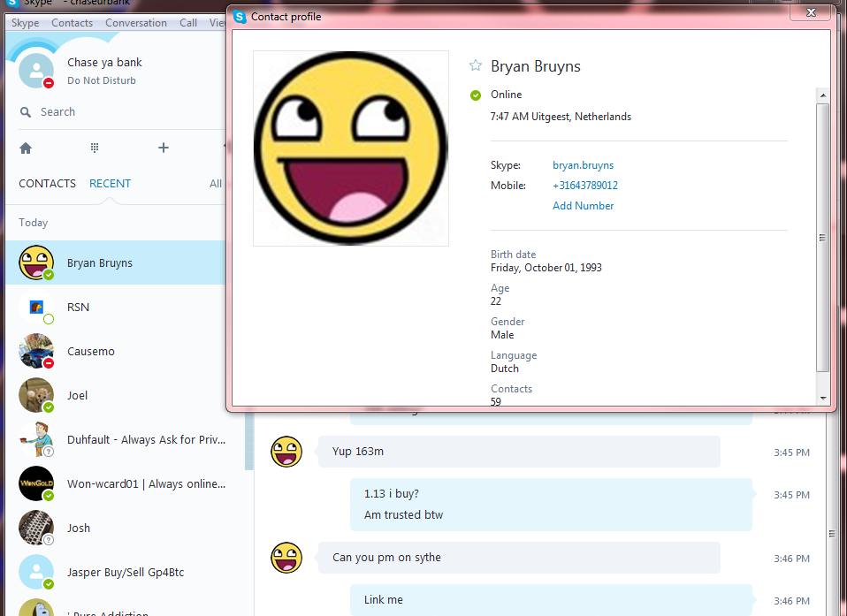Click Jasper Buy/Sell Gp4Btc avatar
The width and height of the screenshot is (847, 616).
click(x=36, y=573)
